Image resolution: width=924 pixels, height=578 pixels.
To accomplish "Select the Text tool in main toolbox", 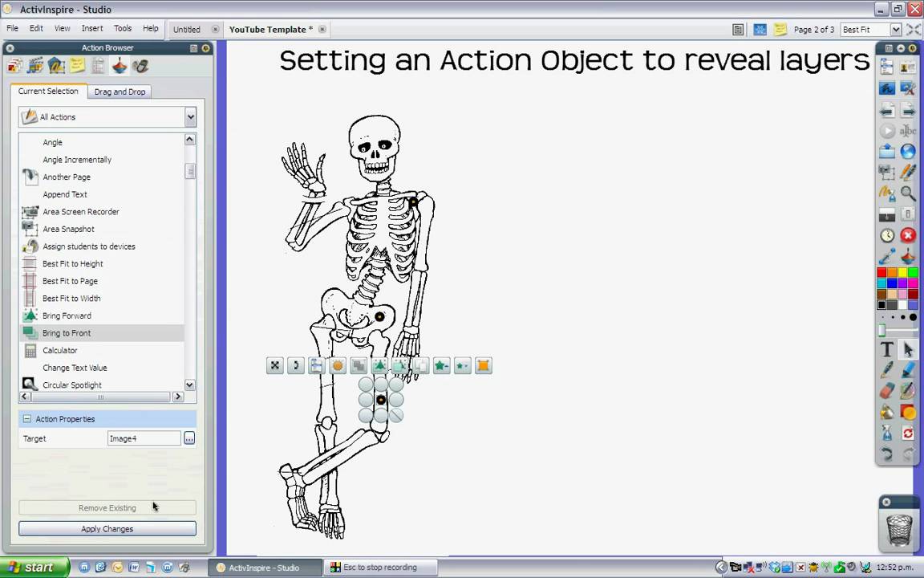I will [887, 349].
